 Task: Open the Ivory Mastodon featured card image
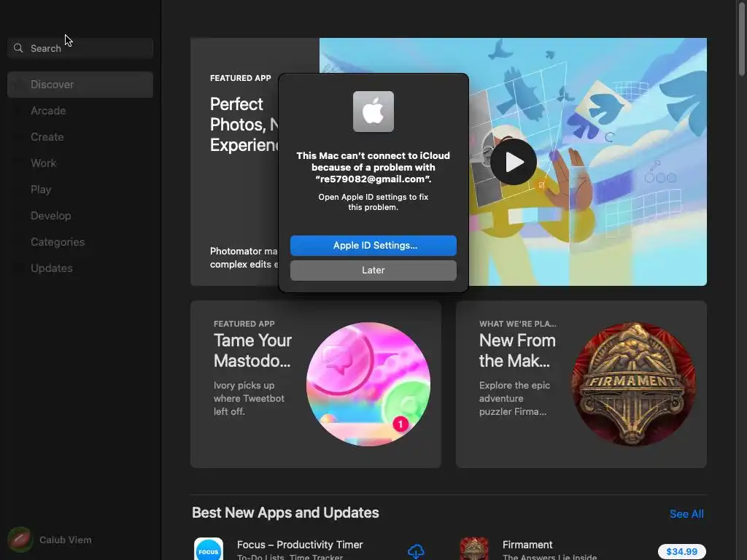(x=368, y=384)
